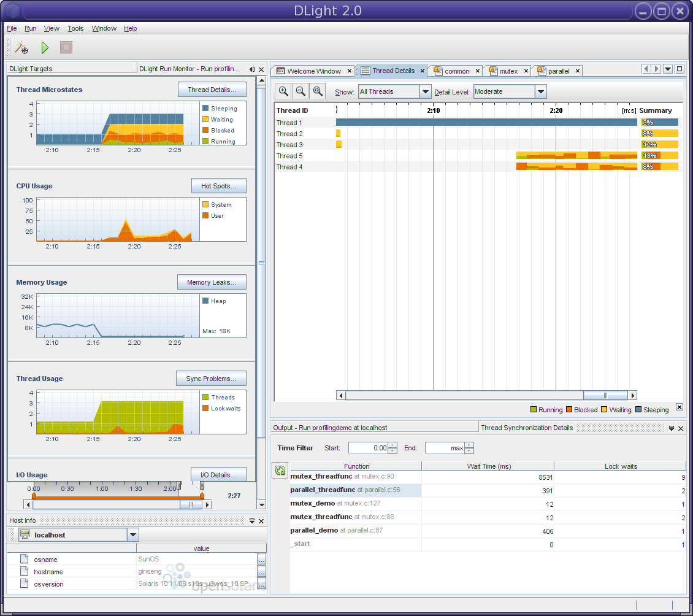Increase the End time filter spinner
The height and width of the screenshot is (616, 693).
tap(469, 445)
